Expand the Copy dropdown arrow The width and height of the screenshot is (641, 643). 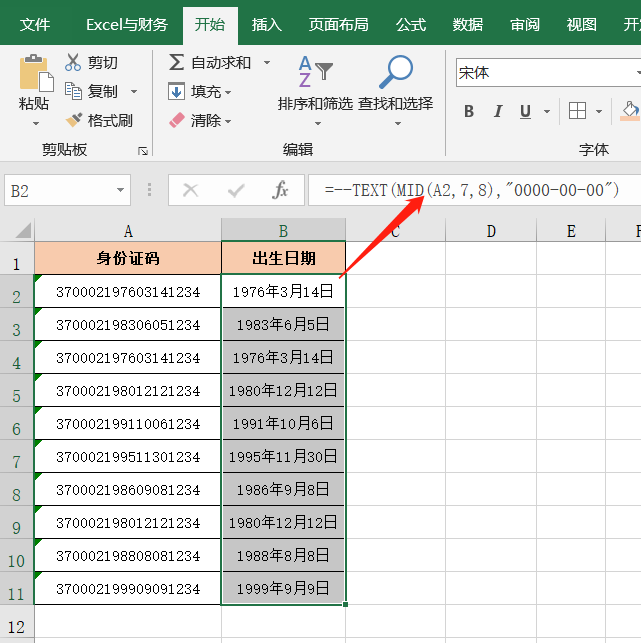[134, 91]
